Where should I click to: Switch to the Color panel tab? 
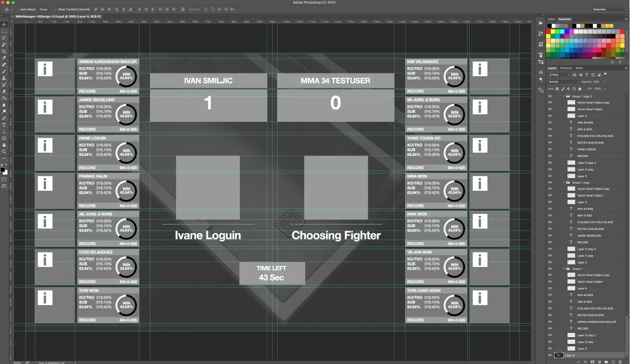(551, 19)
